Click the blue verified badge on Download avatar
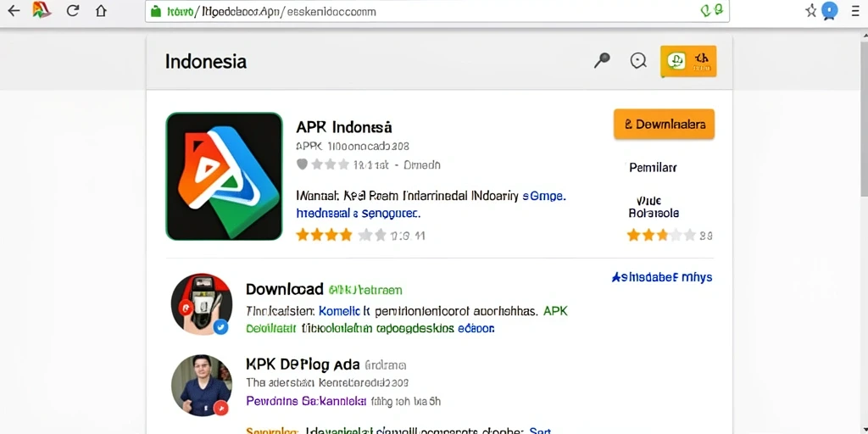Viewport: 868px width, 434px height. tap(221, 327)
